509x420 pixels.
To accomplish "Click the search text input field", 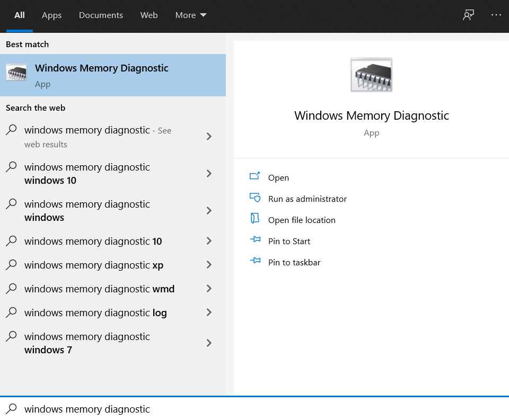I will pyautogui.click(x=254, y=409).
